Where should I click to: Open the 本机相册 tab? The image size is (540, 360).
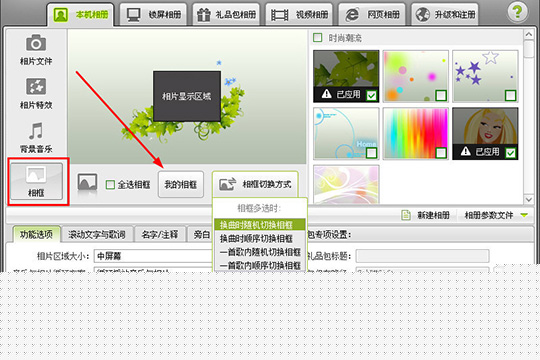pos(80,15)
